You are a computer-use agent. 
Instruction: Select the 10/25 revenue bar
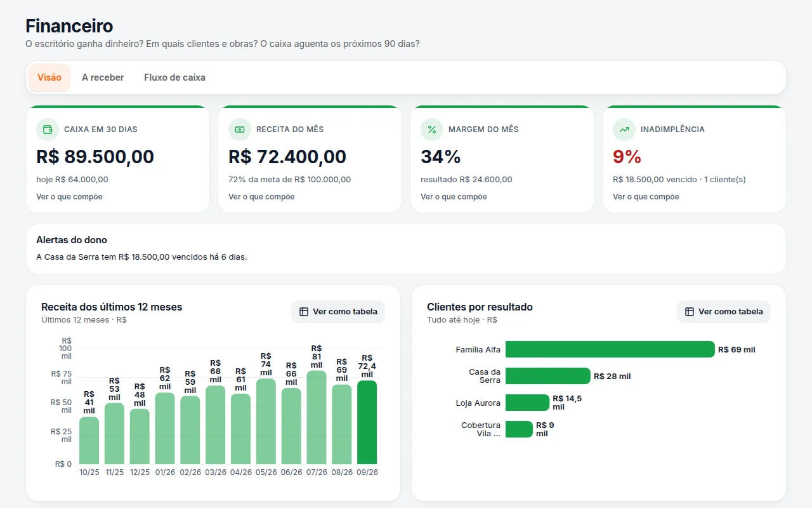(x=89, y=441)
